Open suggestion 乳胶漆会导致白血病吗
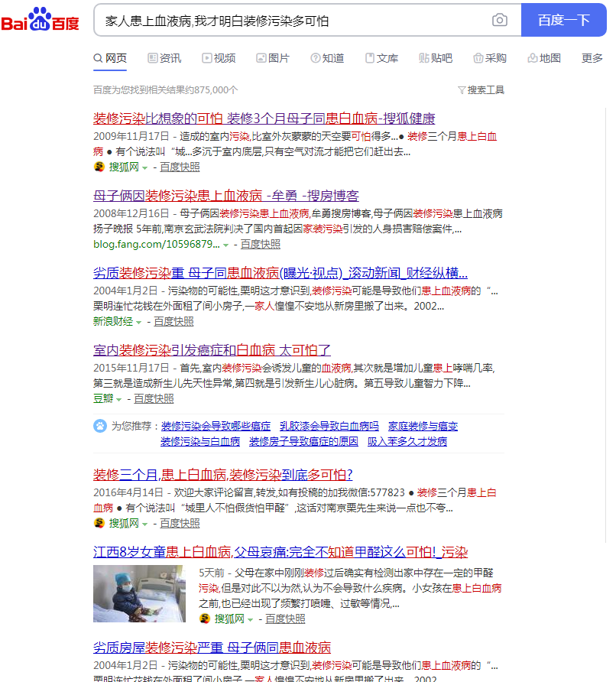616x682 pixels. click(x=329, y=426)
